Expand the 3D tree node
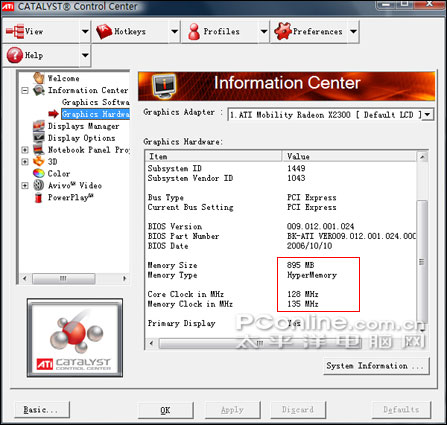 [x=25, y=162]
